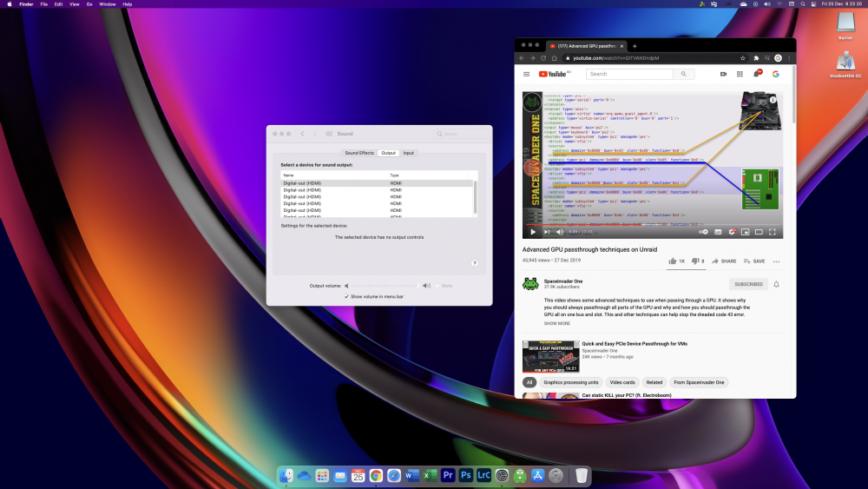Viewport: 868px width, 489px height.
Task: Seek on the video progress bar
Action: [x=653, y=225]
